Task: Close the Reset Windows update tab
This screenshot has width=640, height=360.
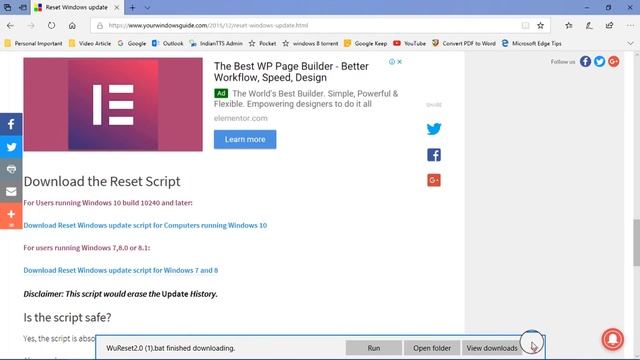Action: point(117,7)
